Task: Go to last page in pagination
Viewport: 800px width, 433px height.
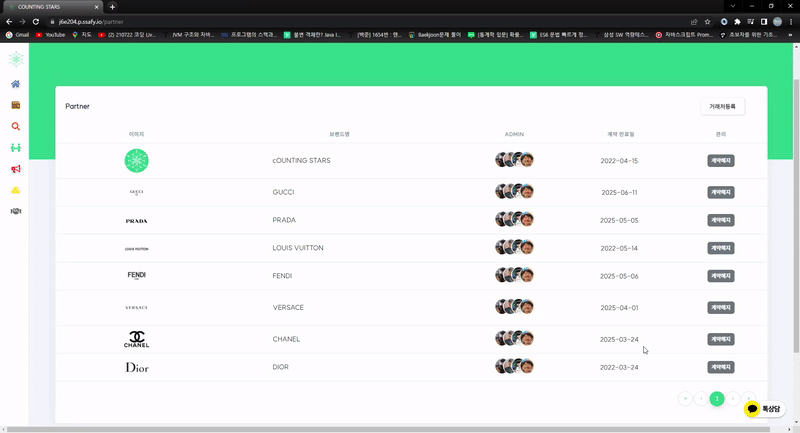Action: [748, 398]
